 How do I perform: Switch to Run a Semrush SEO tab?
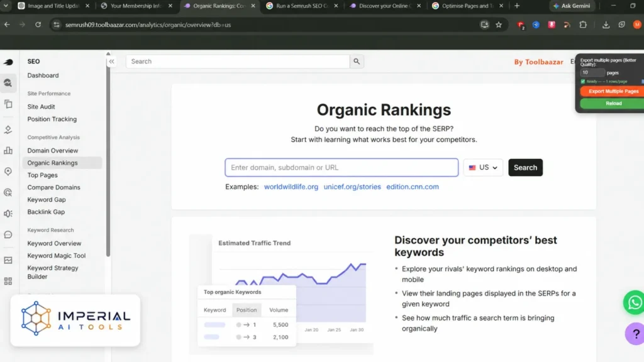click(x=302, y=6)
